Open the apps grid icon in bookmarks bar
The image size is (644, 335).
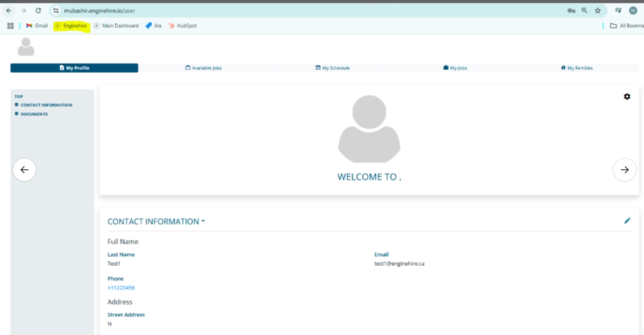pos(10,26)
